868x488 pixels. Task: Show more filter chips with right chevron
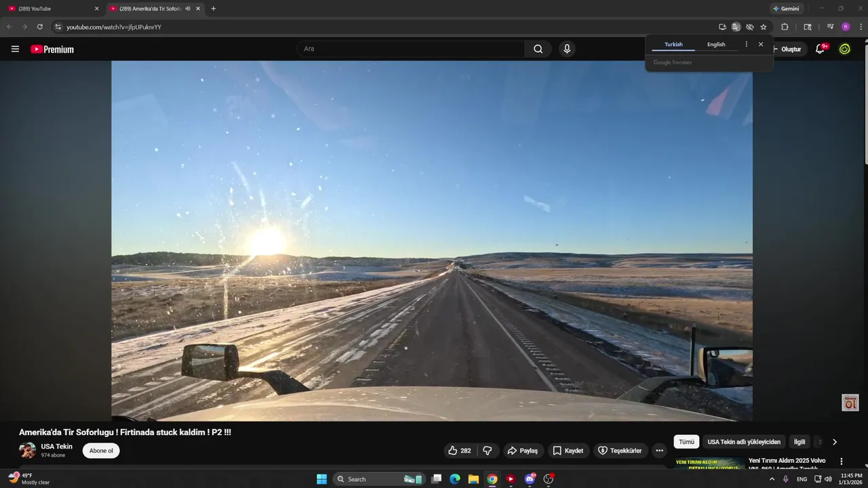pyautogui.click(x=834, y=442)
